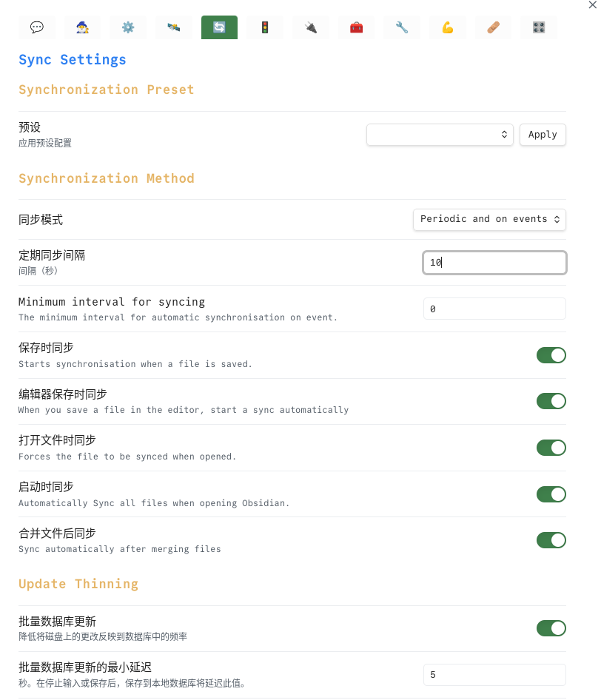This screenshot has height=700, width=601.
Task: Turn off the 批量数据库更新 switch
Action: [551, 628]
